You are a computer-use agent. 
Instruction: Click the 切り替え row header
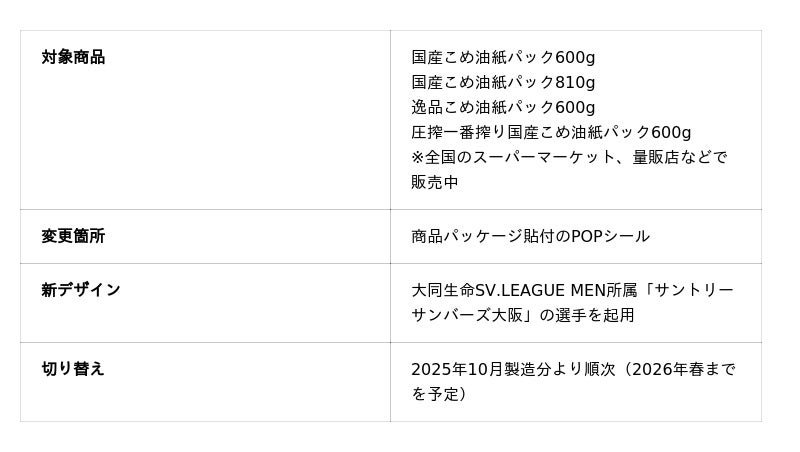pos(73,369)
